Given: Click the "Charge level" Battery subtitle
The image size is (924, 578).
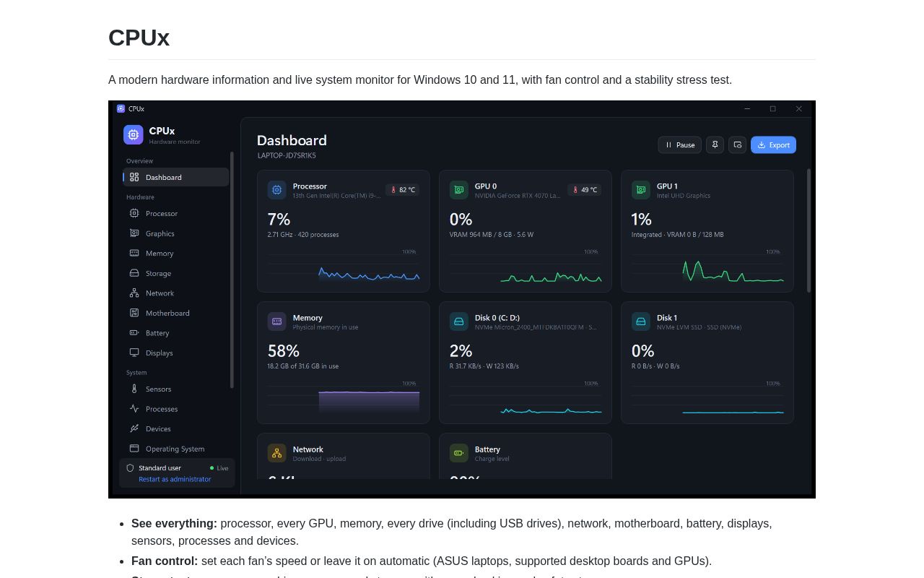Looking at the screenshot, I should click(x=492, y=459).
